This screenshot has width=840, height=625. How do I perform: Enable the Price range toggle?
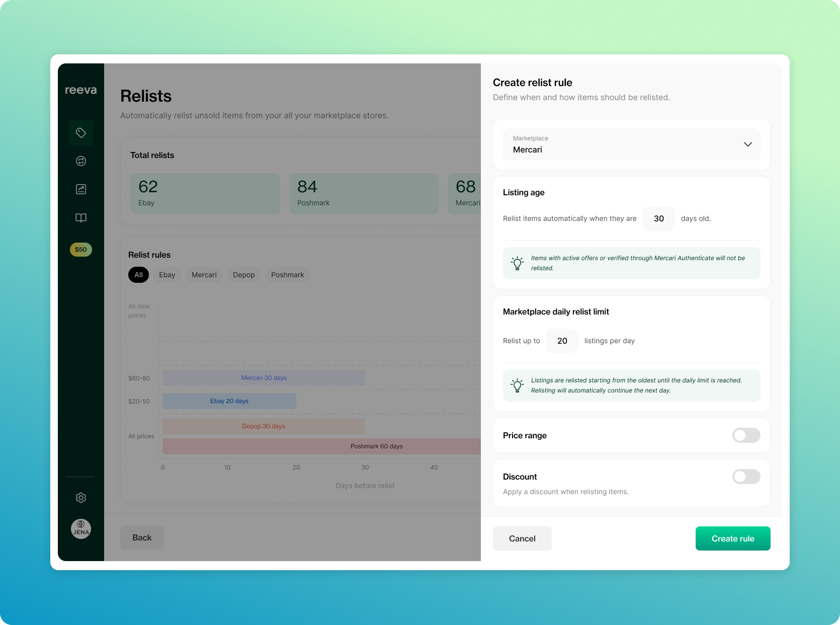(746, 435)
